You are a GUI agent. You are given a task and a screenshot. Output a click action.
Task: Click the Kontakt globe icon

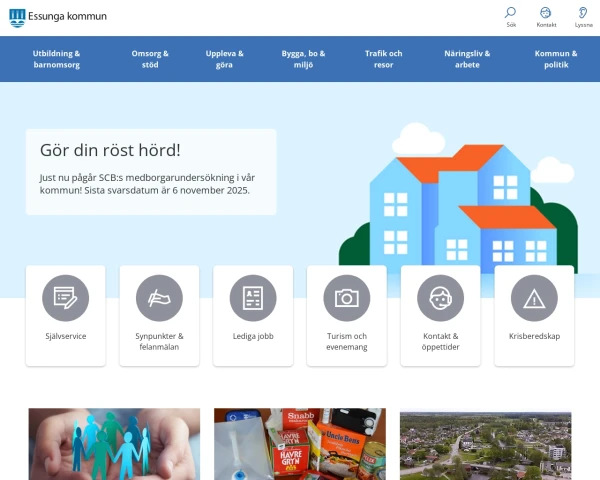click(546, 13)
